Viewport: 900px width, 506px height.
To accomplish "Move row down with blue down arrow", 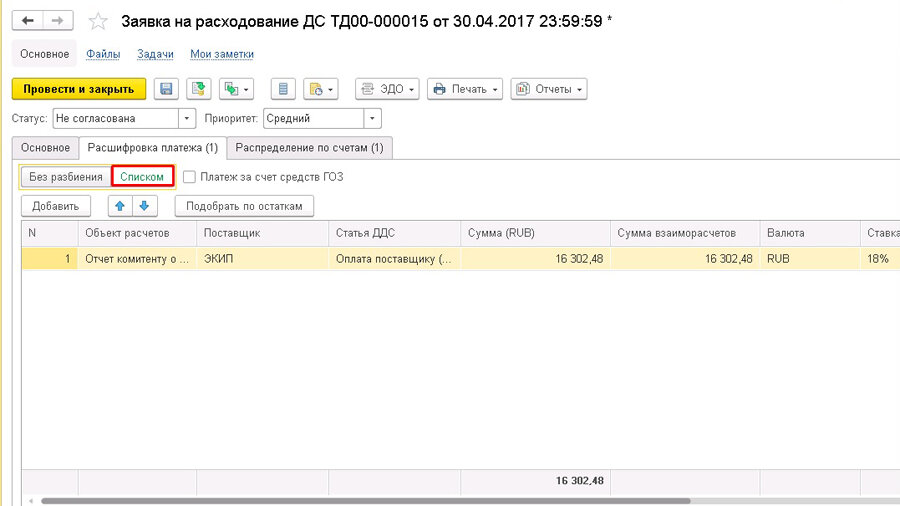I will pyautogui.click(x=145, y=206).
